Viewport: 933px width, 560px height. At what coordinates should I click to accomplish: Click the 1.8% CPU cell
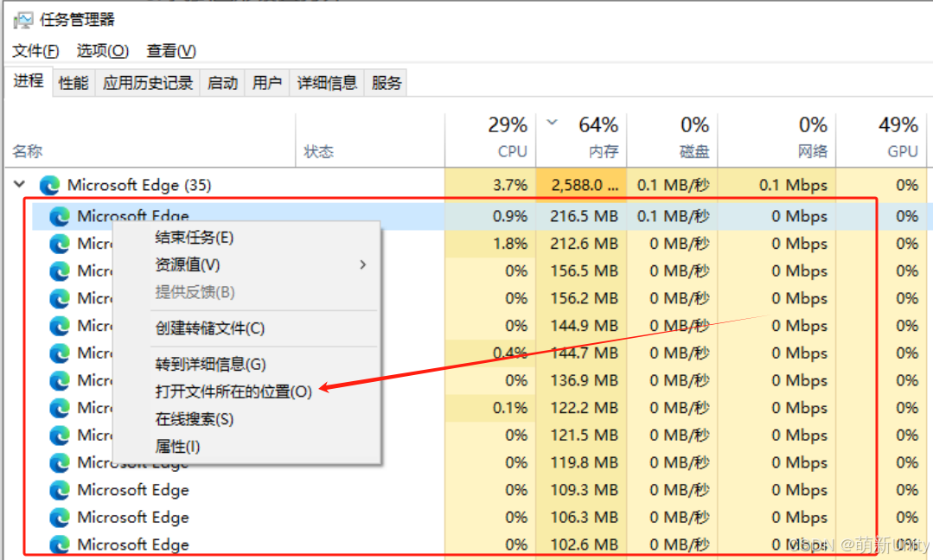(x=490, y=244)
